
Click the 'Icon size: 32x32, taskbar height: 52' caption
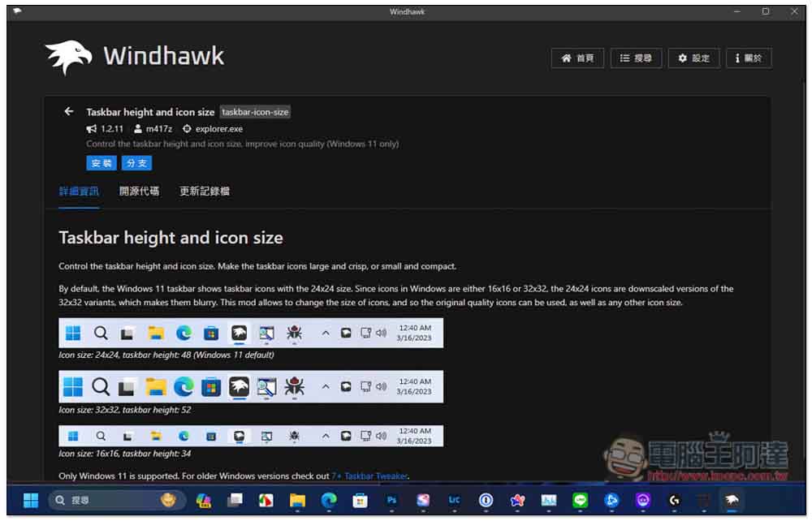coord(125,410)
